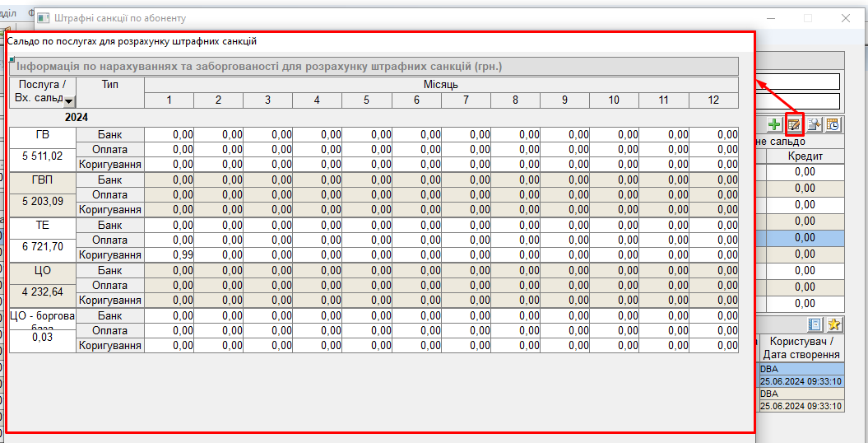
Task: Click the green plus add icon
Action: point(774,125)
